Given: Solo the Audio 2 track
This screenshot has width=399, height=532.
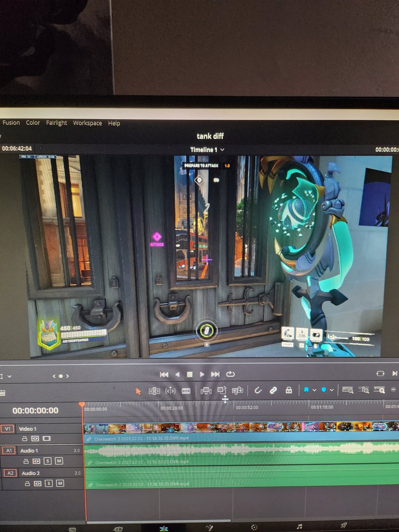Looking at the screenshot, I should [49, 483].
